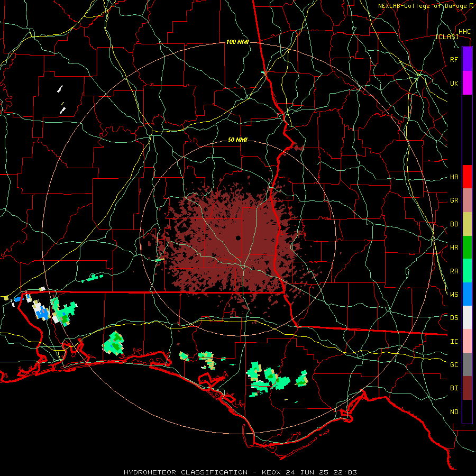The width and height of the screenshot is (476, 476).
Task: Click the 100 NMI range ring label
Action: pyautogui.click(x=237, y=42)
